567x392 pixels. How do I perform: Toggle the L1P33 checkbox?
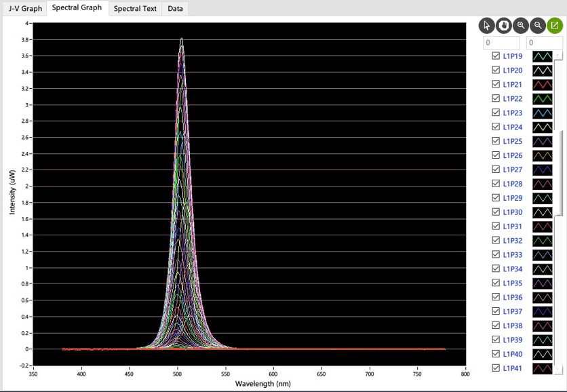click(x=496, y=254)
